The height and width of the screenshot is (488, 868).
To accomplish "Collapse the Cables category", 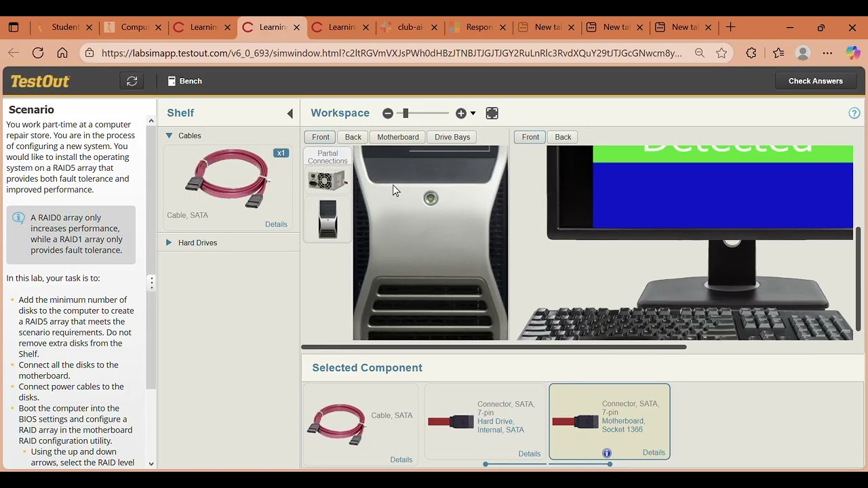I will click(x=169, y=136).
